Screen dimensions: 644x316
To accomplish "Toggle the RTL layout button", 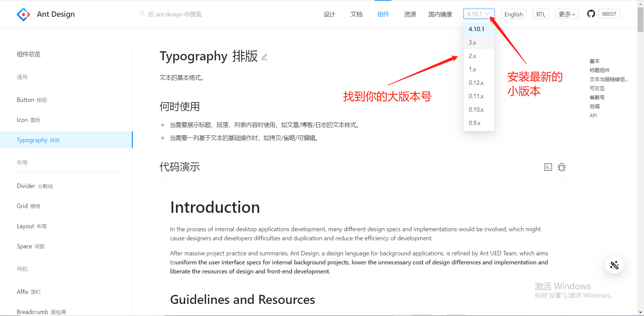I will click(541, 14).
